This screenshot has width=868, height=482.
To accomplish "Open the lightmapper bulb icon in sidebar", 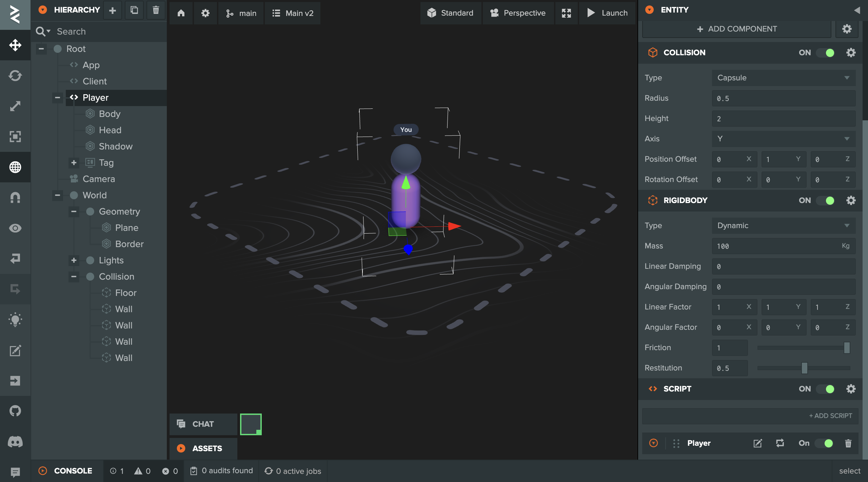I will pyautogui.click(x=15, y=319).
